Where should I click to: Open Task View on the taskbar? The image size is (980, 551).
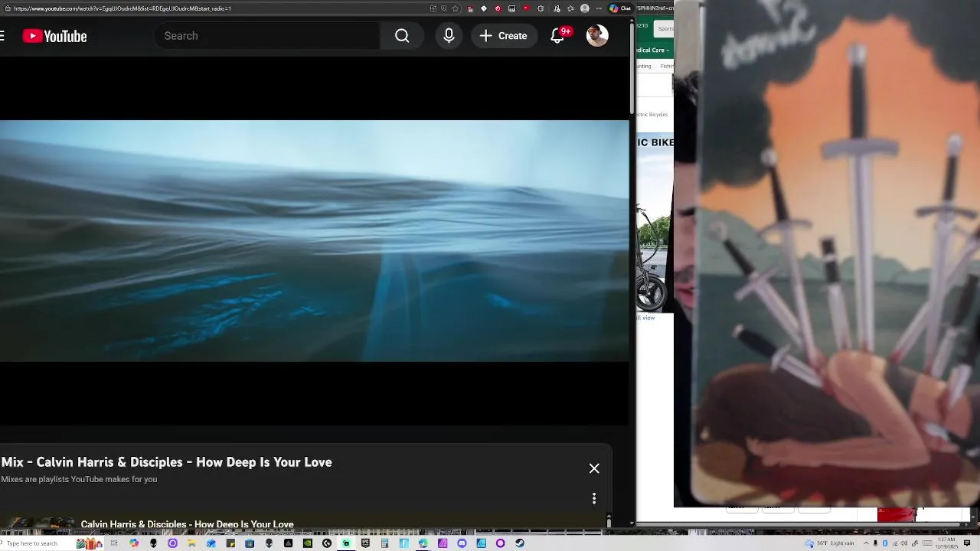point(114,543)
